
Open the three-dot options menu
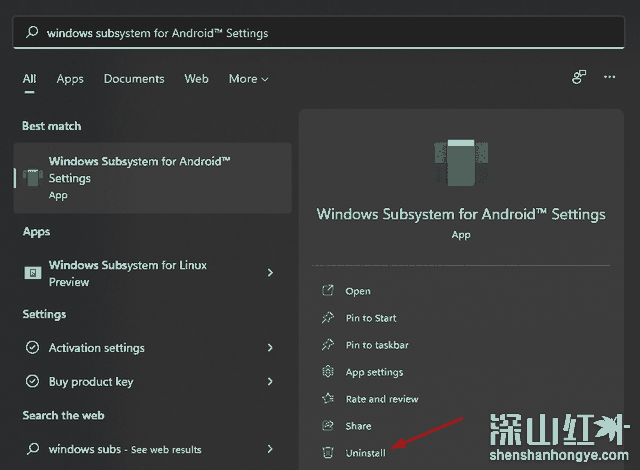pos(609,77)
